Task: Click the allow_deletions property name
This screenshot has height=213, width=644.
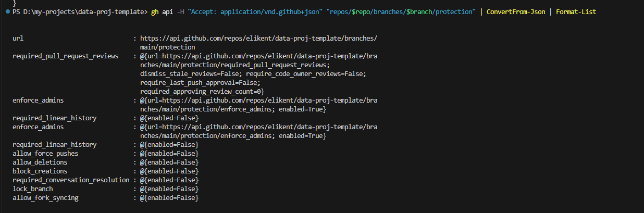Action: click(40, 162)
